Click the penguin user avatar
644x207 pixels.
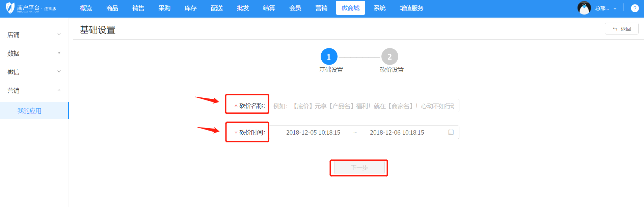coord(584,8)
